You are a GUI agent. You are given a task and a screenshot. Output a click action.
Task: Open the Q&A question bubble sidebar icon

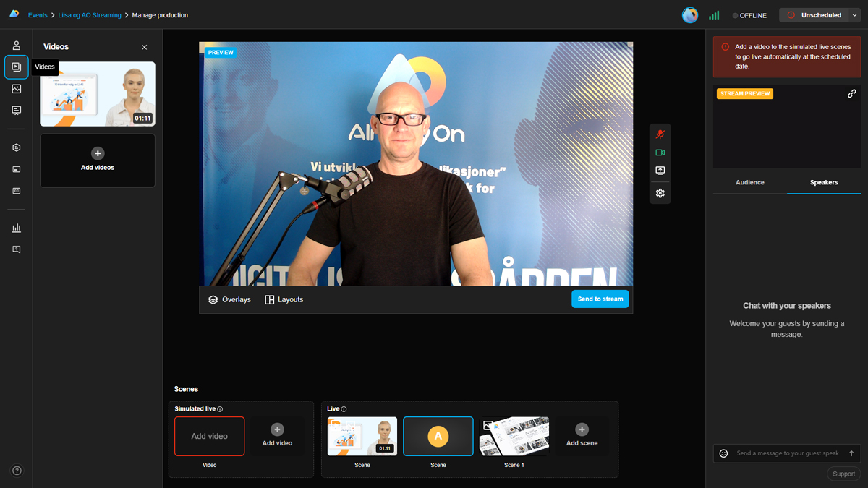coord(17,249)
